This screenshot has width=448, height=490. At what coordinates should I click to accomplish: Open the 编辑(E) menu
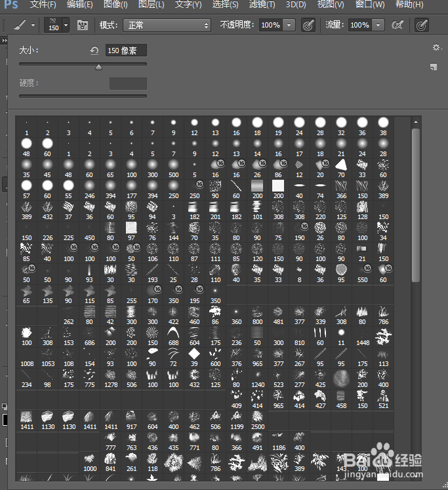coord(79,5)
